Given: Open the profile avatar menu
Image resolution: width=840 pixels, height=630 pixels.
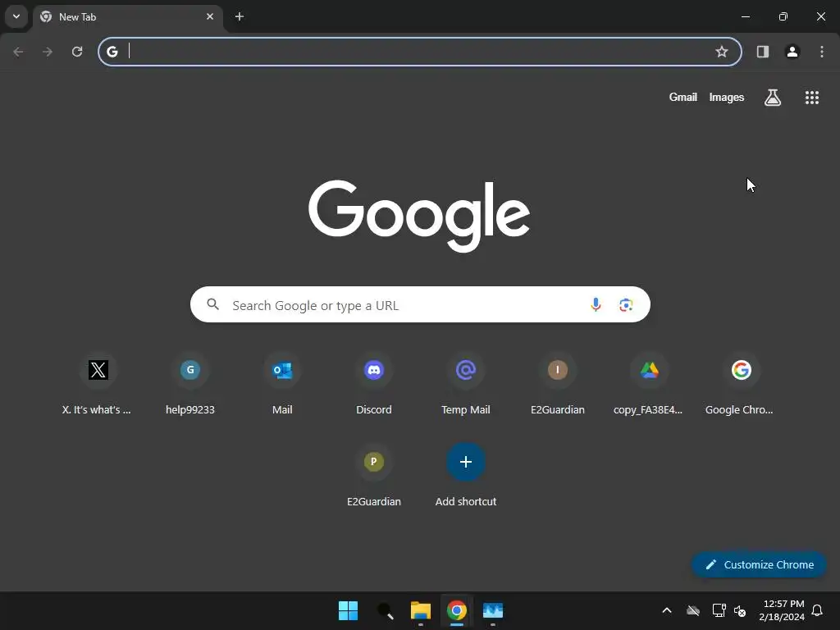Looking at the screenshot, I should coord(792,52).
